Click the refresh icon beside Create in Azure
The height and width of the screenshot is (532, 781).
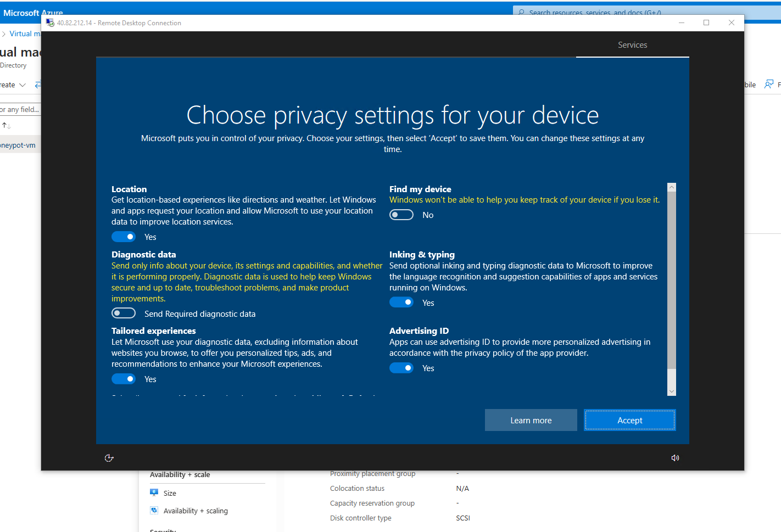coord(37,85)
